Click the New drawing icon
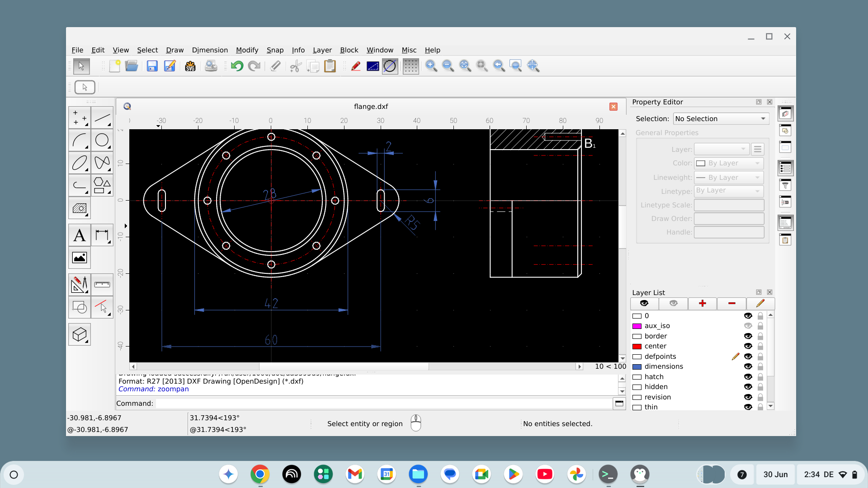The height and width of the screenshot is (488, 868). 115,66
